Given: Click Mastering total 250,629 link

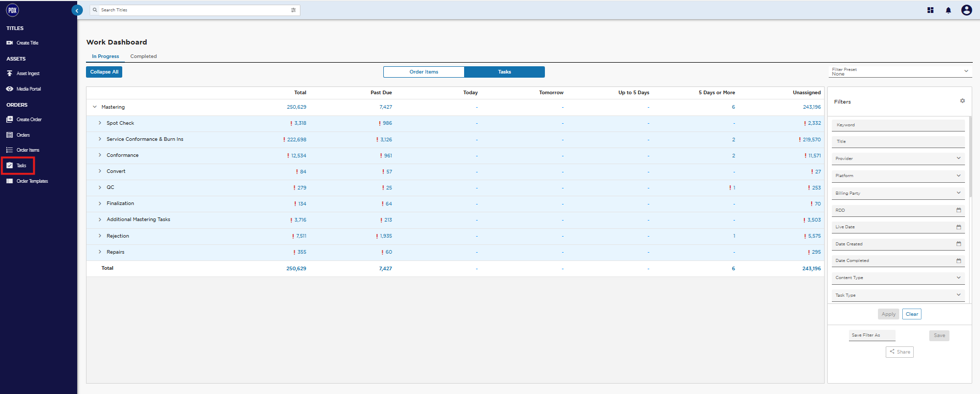Looking at the screenshot, I should click(x=297, y=107).
